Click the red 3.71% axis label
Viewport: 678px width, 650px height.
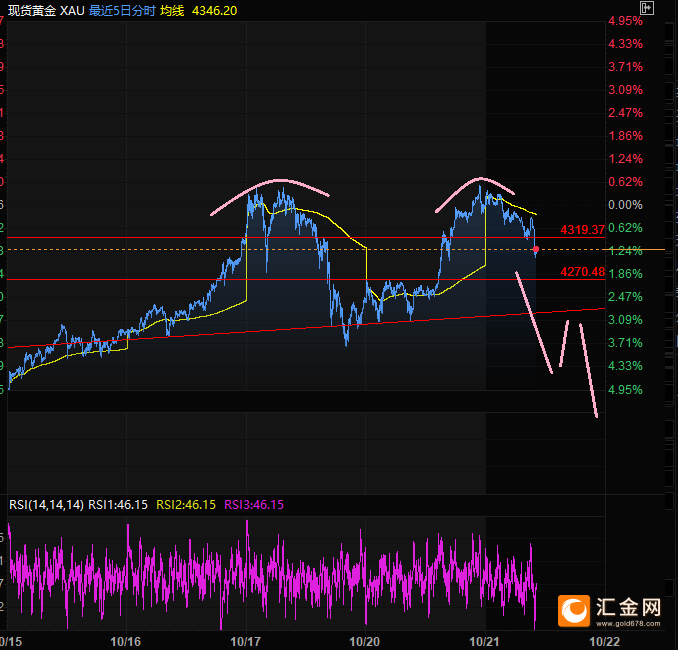[x=625, y=67]
